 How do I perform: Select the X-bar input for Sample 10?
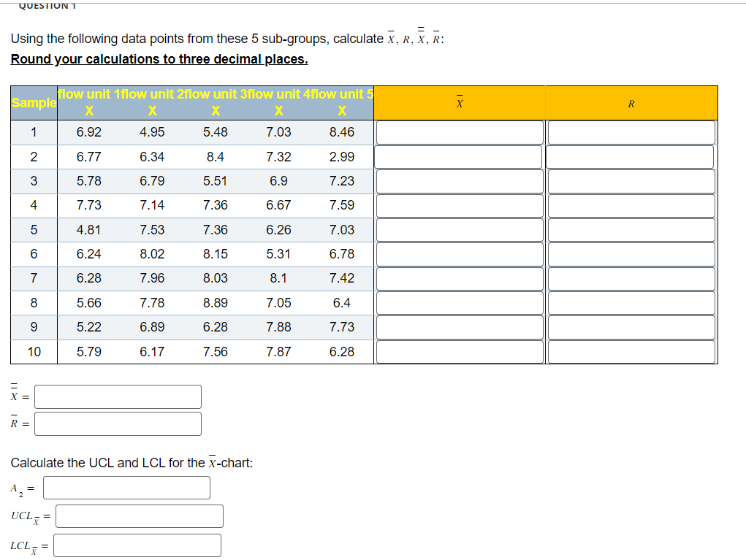[x=459, y=351]
